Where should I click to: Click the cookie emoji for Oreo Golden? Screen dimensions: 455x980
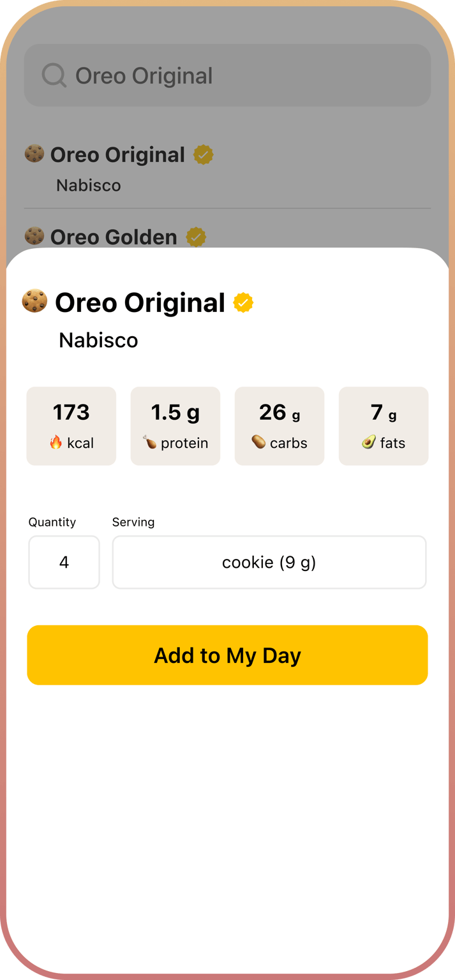pyautogui.click(x=34, y=237)
